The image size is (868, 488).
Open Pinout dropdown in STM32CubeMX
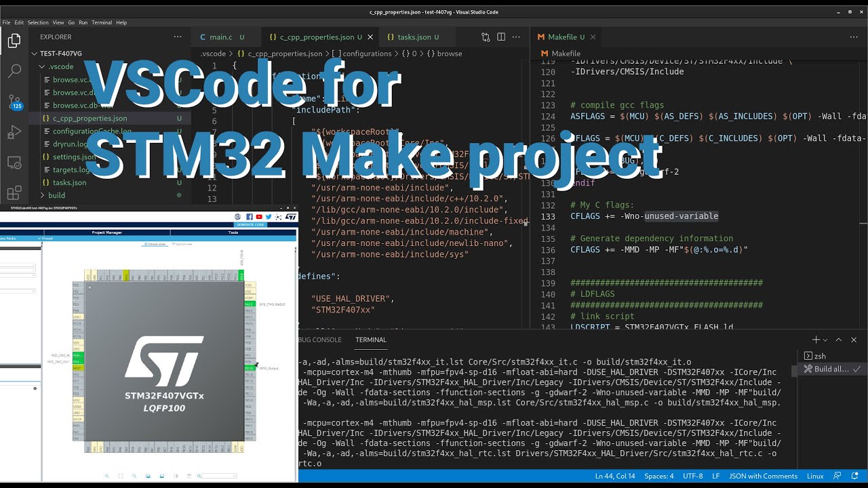pos(47,238)
